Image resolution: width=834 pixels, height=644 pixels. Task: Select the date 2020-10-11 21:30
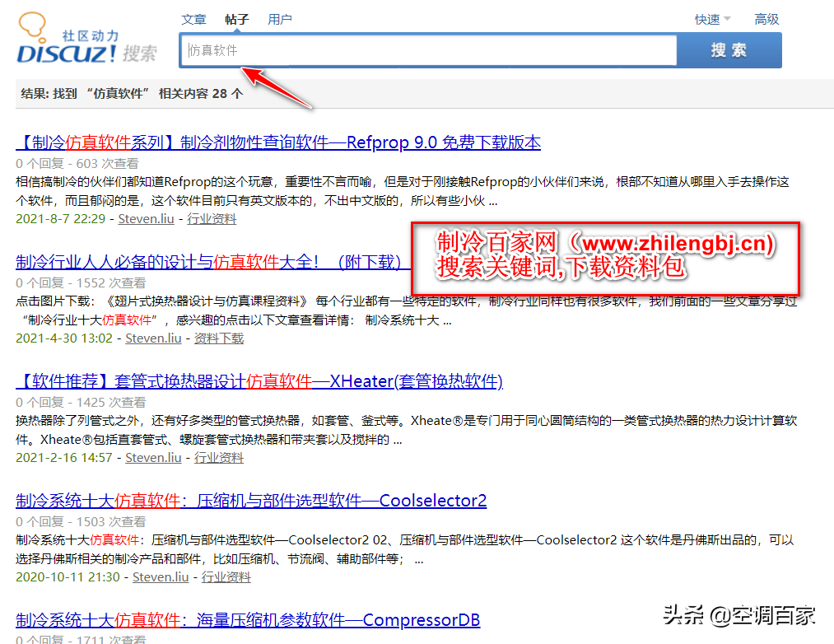pos(68,577)
